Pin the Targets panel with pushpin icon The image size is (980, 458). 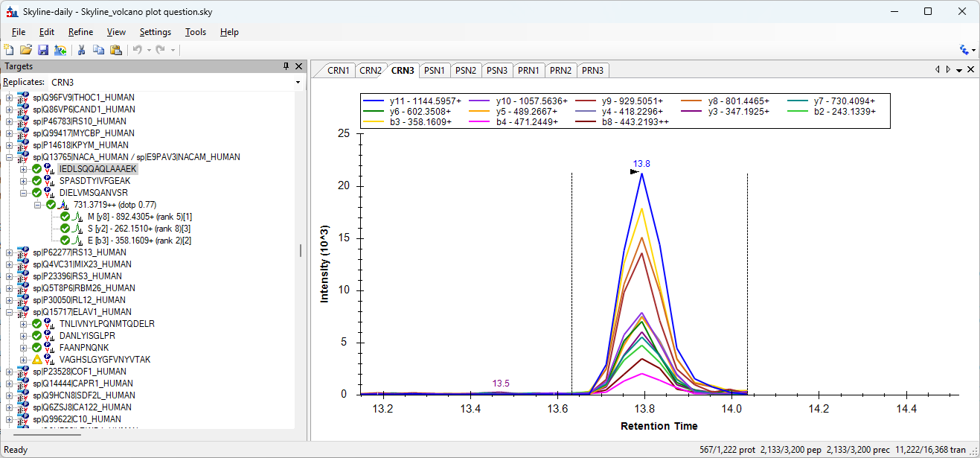tap(286, 66)
